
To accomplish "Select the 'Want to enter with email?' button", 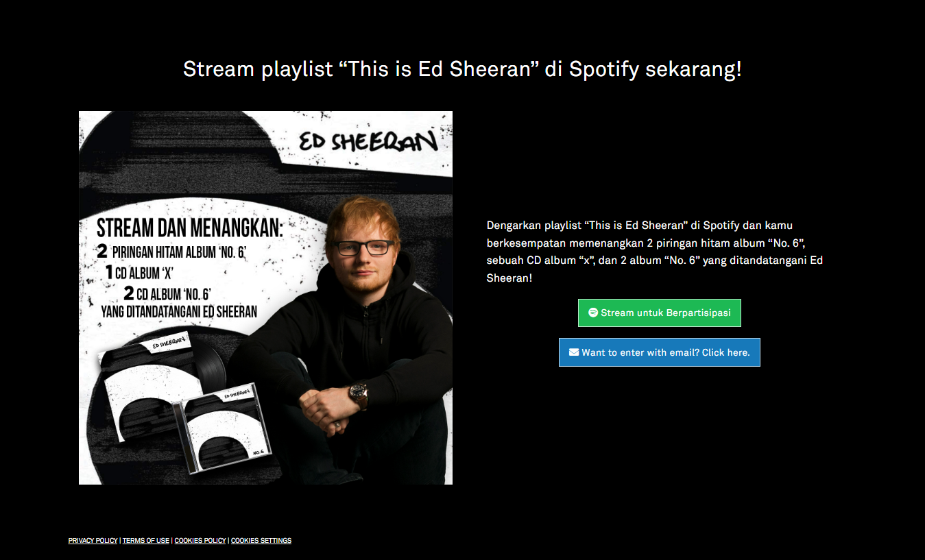I will 659,352.
